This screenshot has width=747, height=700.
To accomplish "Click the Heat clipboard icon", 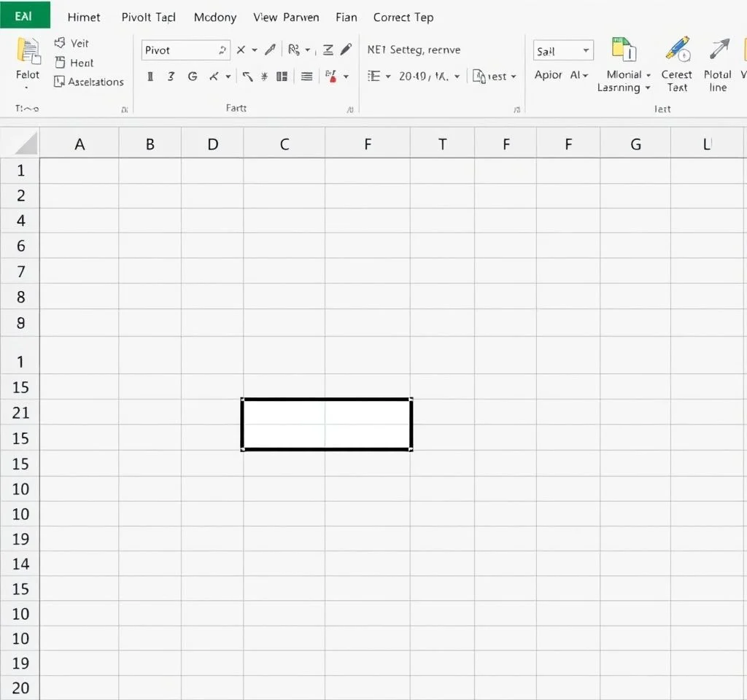I will coord(60,63).
